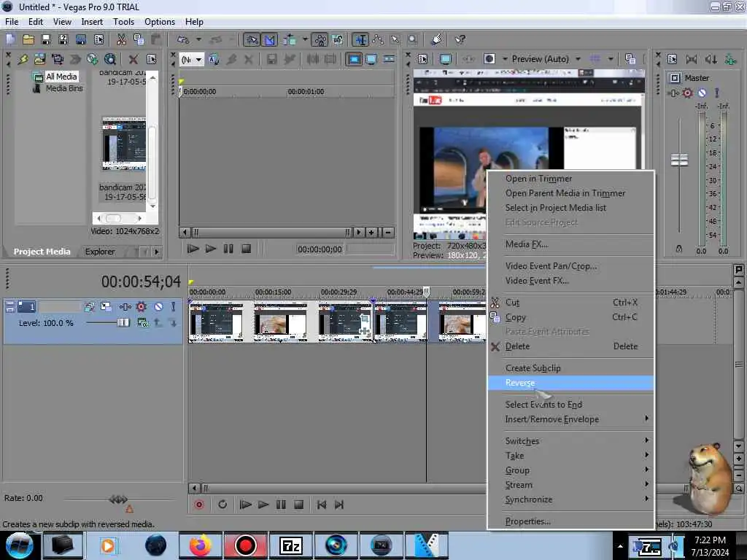Toggle Mute on video track 1
This screenshot has width=747, height=560.
coord(158,307)
